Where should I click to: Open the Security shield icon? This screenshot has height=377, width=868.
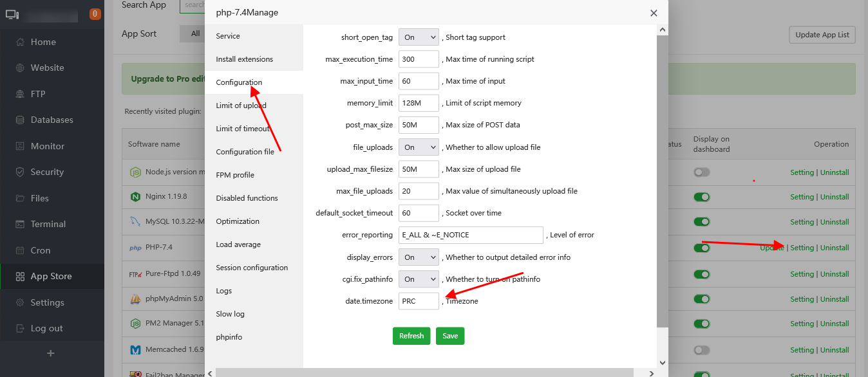click(19, 172)
